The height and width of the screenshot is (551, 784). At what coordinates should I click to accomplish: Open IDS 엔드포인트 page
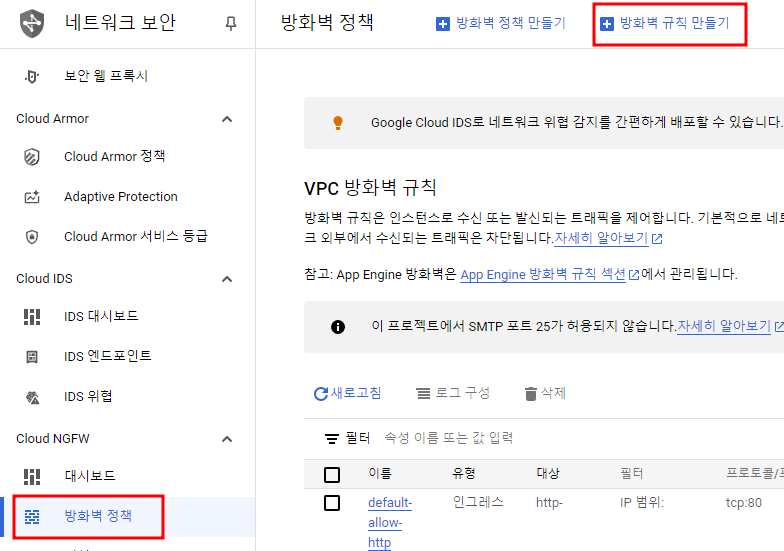click(128, 356)
